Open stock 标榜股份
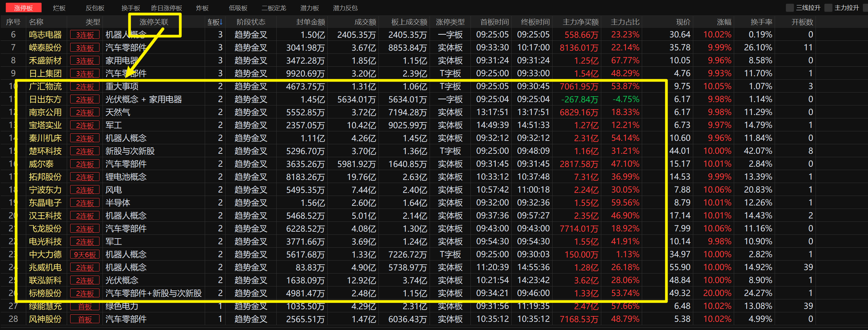The height and width of the screenshot is (330, 868). point(45,293)
